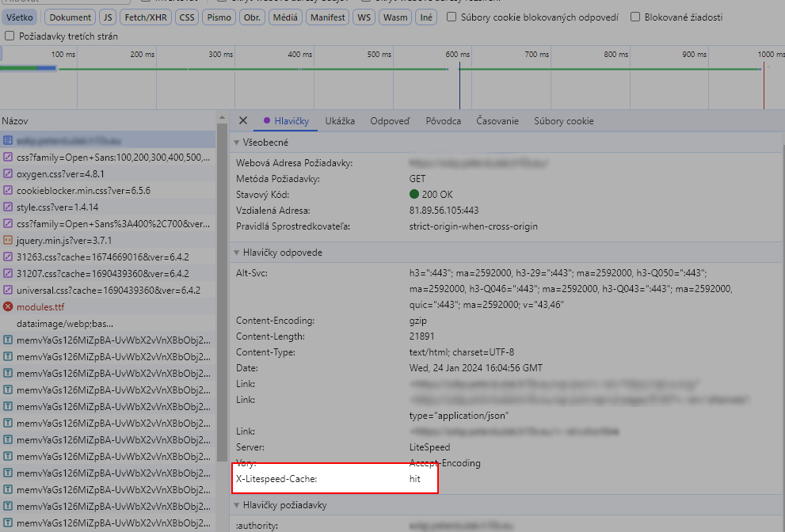
Task: Click the style.css?ver=1.4.14 stylesheet icon
Action: pos(8,207)
